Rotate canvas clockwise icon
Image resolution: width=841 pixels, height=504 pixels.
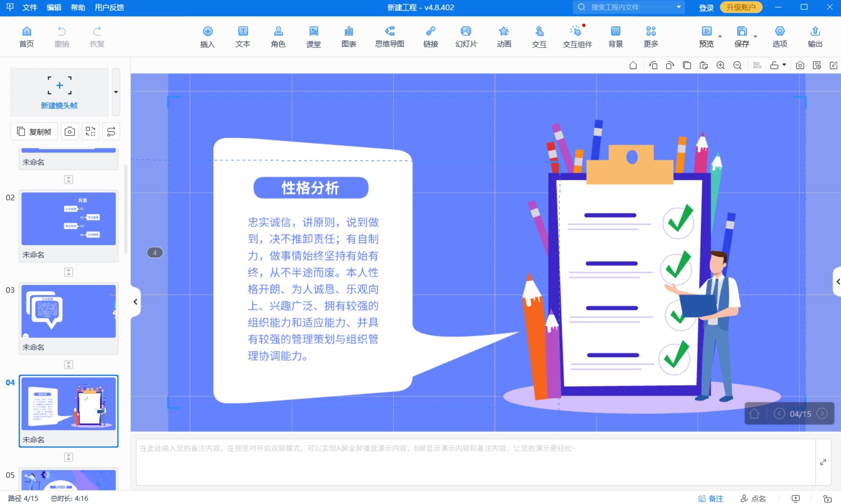670,65
